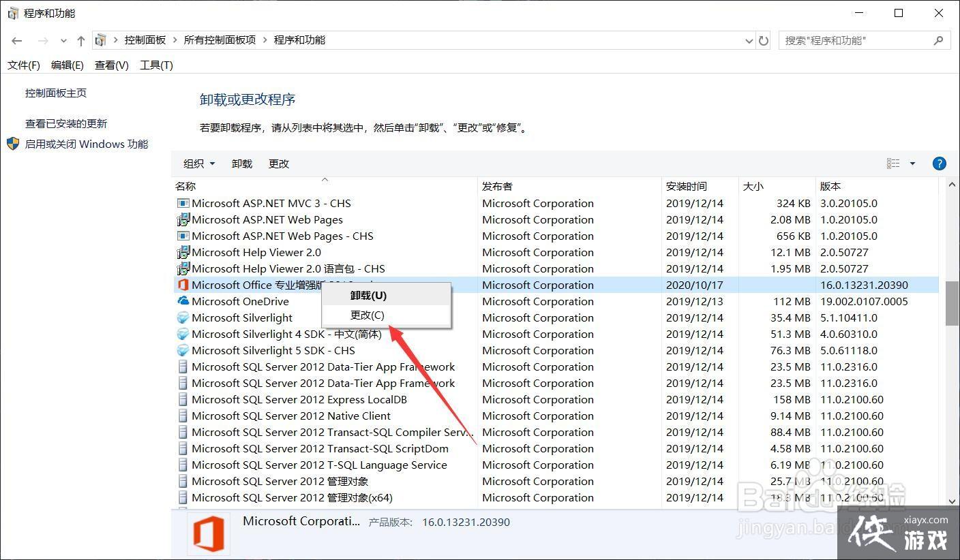Click SQL Server 2012 Native Client icon
The width and height of the screenshot is (960, 560).
point(183,416)
